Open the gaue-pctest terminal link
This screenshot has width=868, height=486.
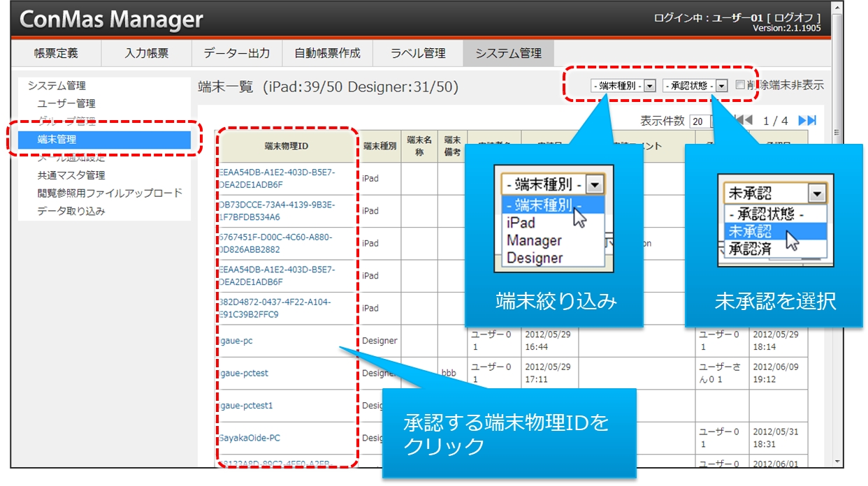pyautogui.click(x=244, y=373)
